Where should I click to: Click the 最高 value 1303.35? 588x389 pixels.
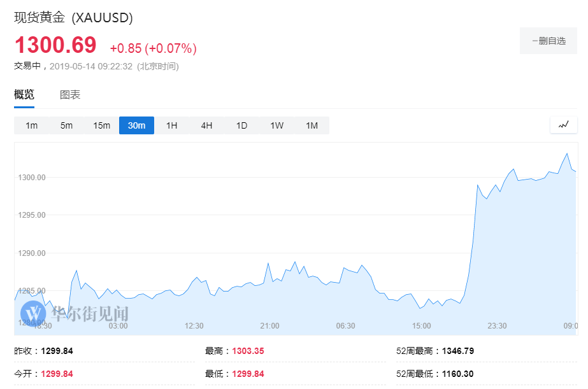(x=248, y=350)
